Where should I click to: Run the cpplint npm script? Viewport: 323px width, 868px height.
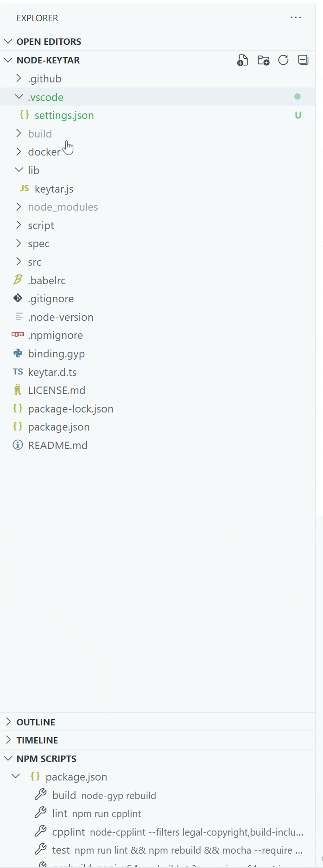[x=68, y=832]
